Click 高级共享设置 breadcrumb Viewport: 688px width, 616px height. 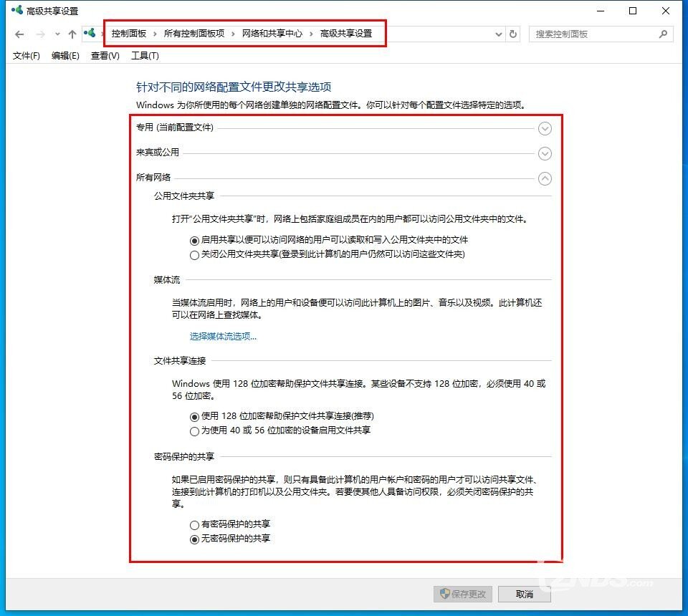pos(345,34)
